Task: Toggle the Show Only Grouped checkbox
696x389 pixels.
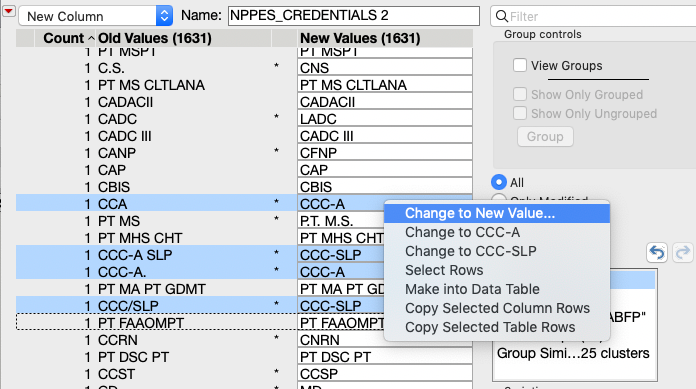Action: [520, 94]
